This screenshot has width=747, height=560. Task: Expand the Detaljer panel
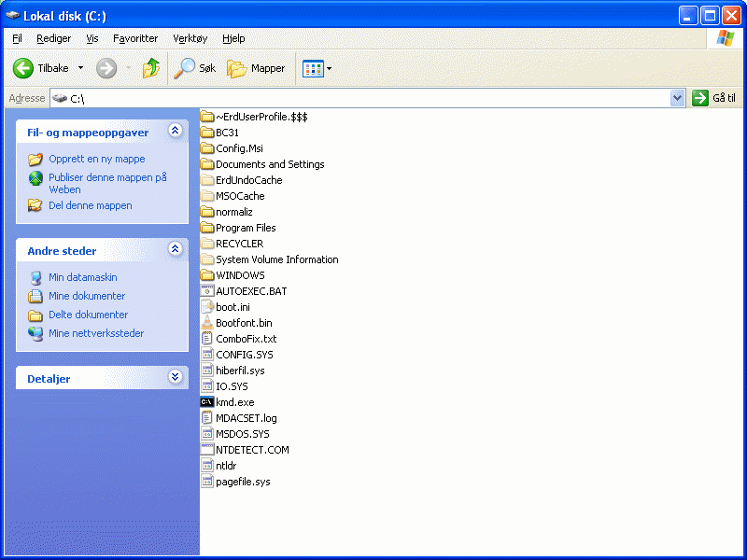[176, 377]
